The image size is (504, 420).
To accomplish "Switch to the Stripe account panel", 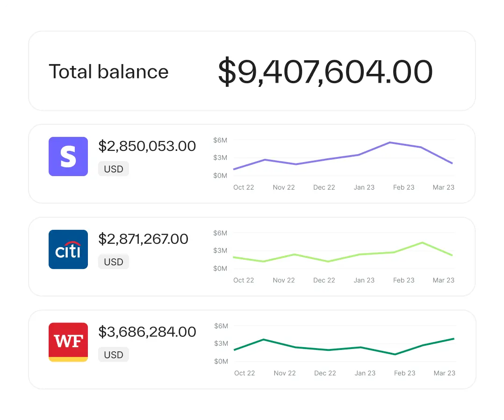I will (252, 164).
